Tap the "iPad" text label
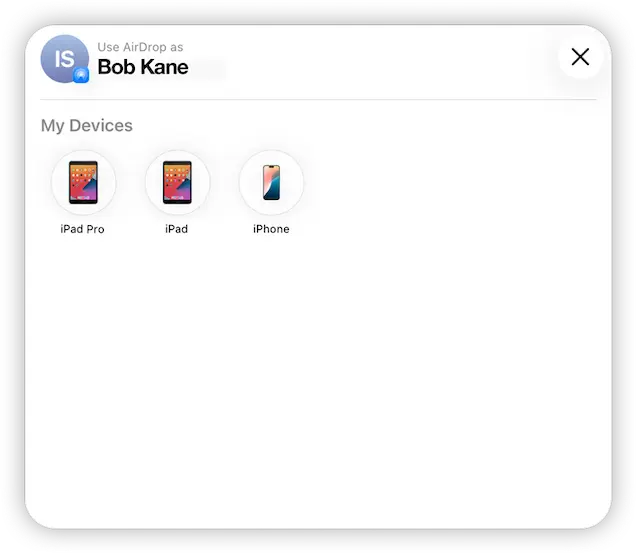This screenshot has width=636, height=553. (x=177, y=229)
